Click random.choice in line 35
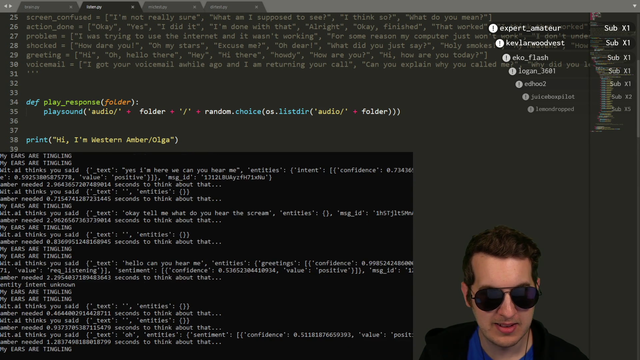 (233, 111)
